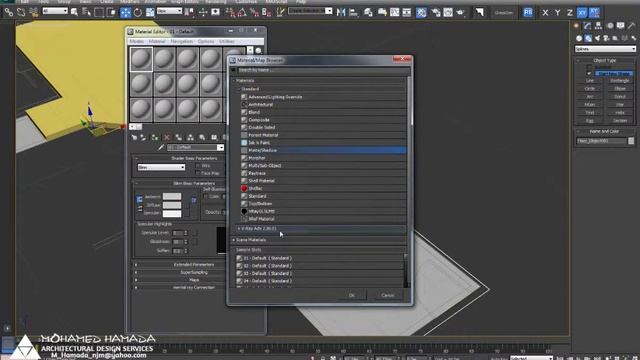The image size is (640, 360).
Task: Open the Material Editor from main toolbar
Action: click(421, 12)
